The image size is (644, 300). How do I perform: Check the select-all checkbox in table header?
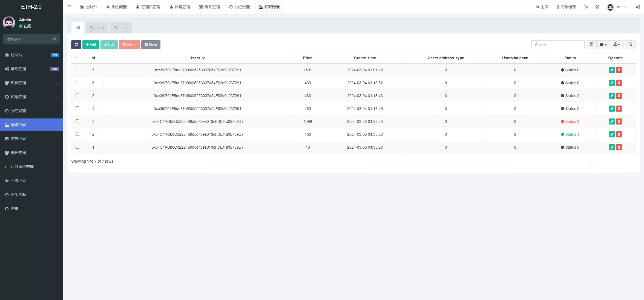pyautogui.click(x=77, y=58)
